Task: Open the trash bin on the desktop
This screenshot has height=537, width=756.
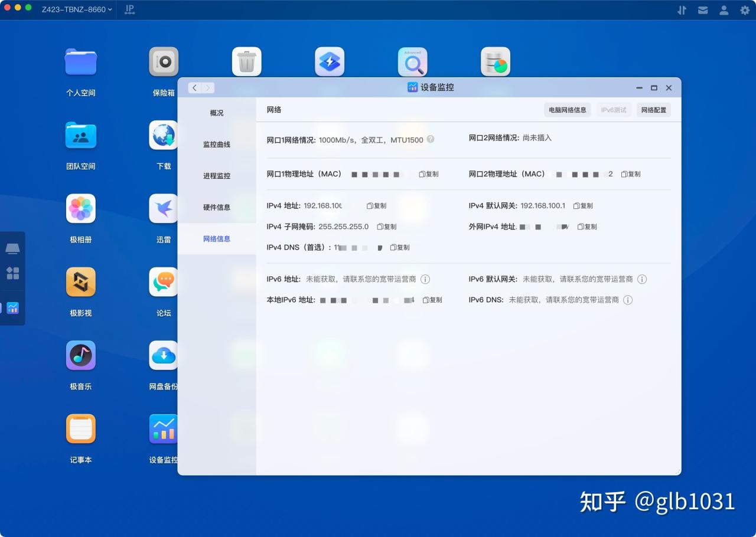Action: pos(246,61)
